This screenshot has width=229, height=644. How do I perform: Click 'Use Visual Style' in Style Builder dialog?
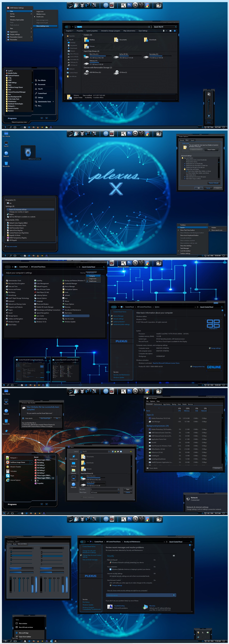(x=45, y=418)
